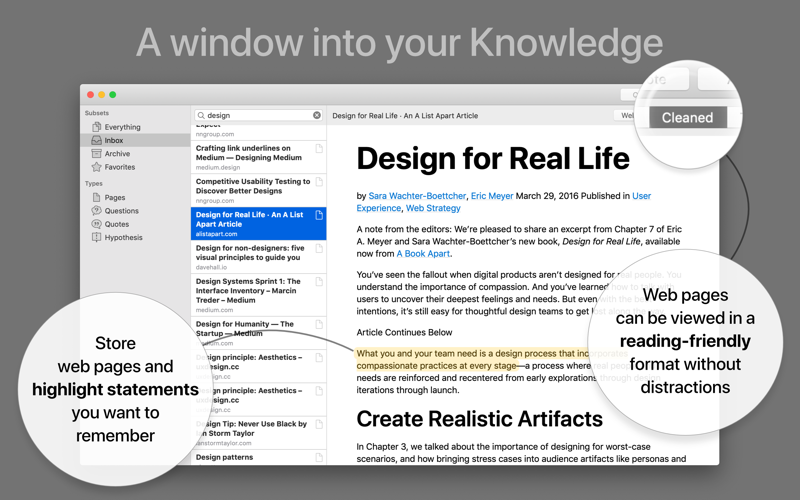Click the search field containing design
800x500 pixels.
[x=259, y=115]
